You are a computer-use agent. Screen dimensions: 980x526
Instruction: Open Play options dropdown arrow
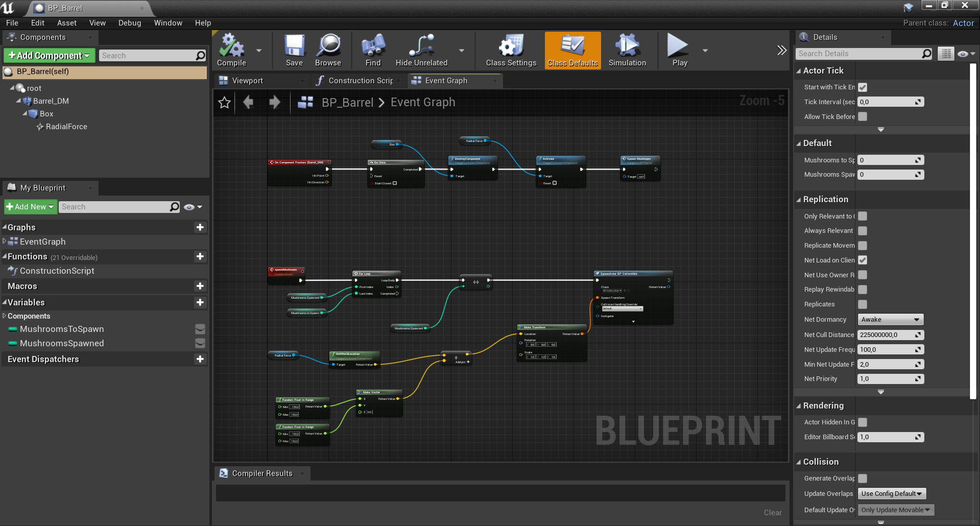[705, 51]
